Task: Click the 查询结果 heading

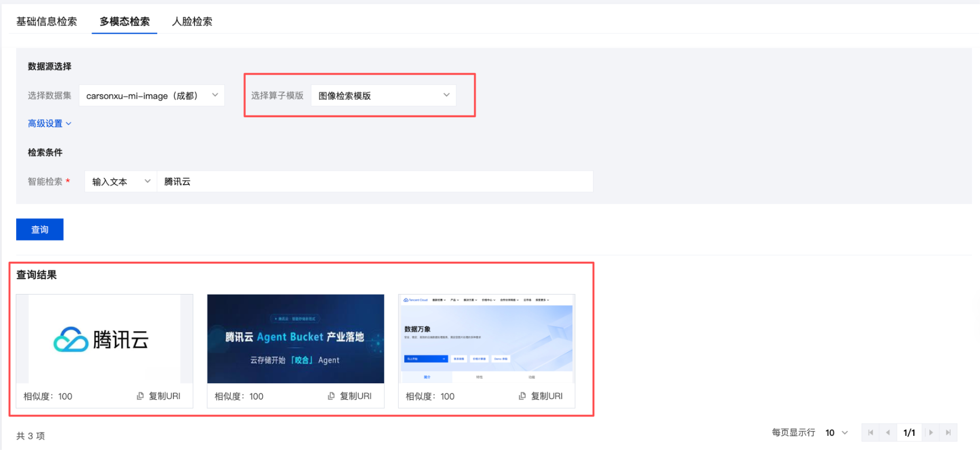Action: tap(36, 275)
